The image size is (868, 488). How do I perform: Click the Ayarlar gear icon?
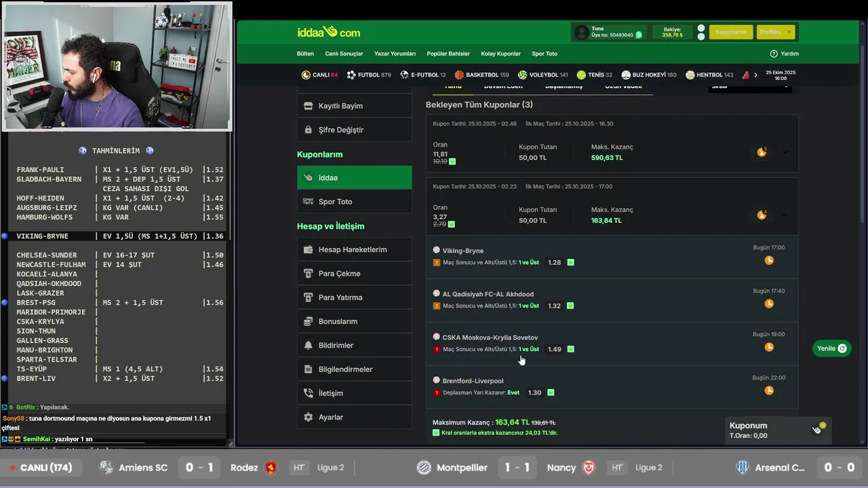[x=308, y=418]
